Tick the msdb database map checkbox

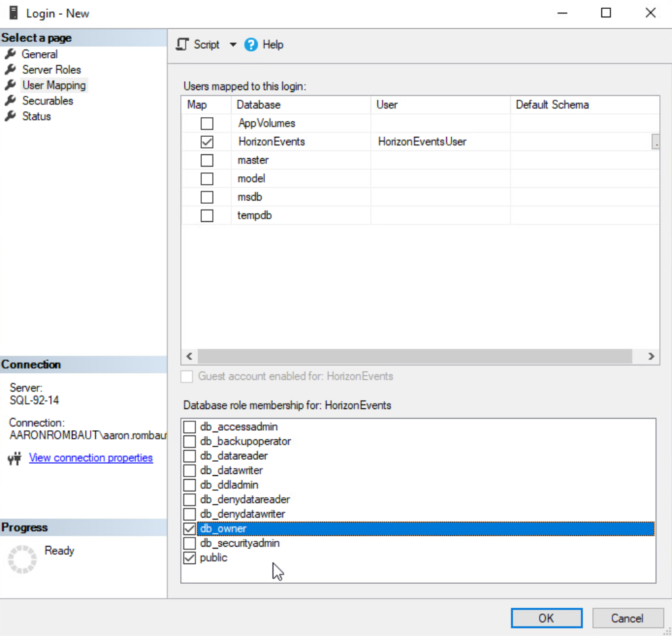point(207,197)
